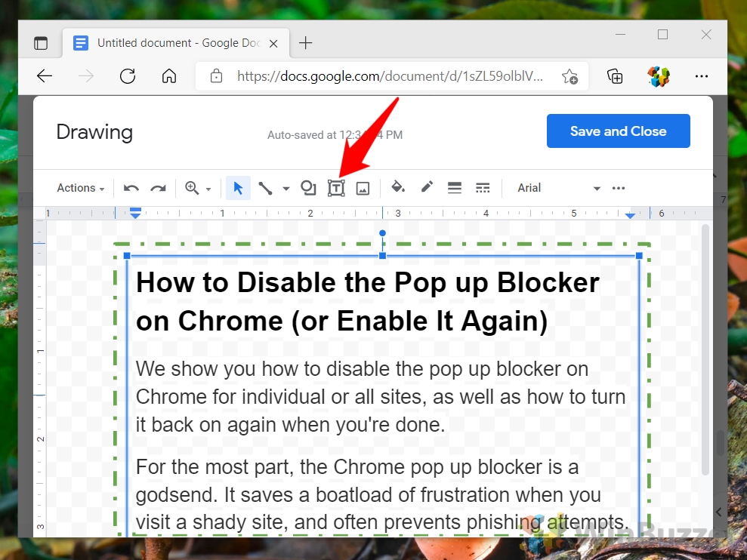Image resolution: width=747 pixels, height=560 pixels.
Task: Go to the browser home page
Action: point(169,76)
